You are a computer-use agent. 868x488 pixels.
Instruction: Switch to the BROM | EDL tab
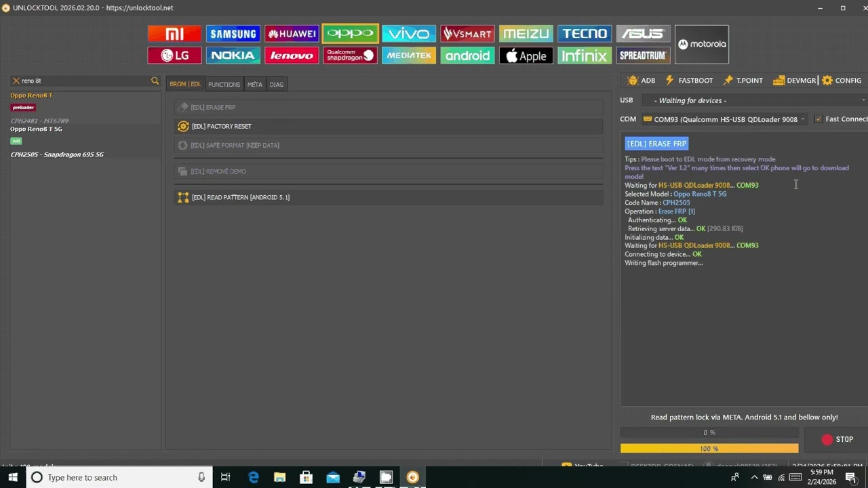pos(185,84)
